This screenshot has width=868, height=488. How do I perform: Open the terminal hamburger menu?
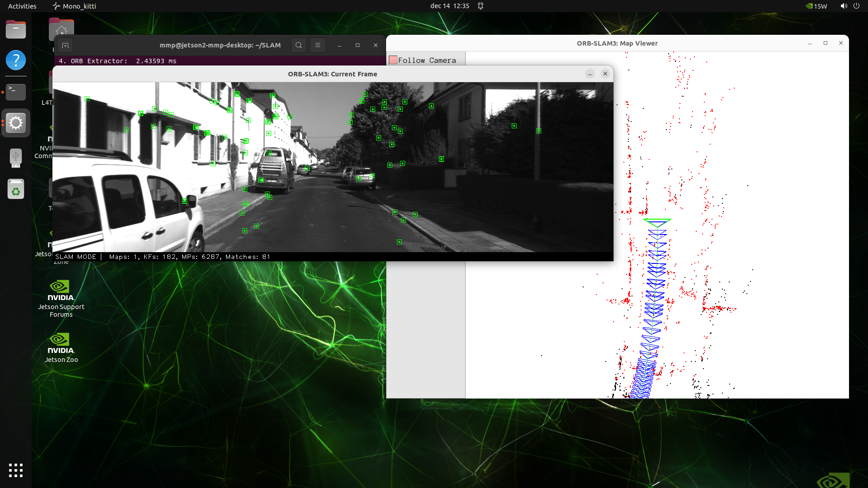(x=318, y=45)
